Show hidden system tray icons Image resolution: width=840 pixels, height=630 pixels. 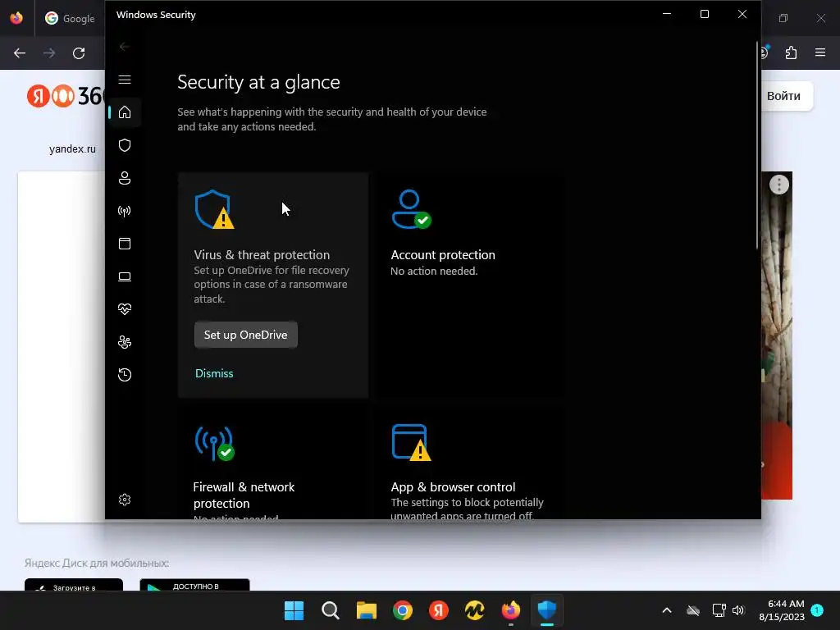point(667,610)
